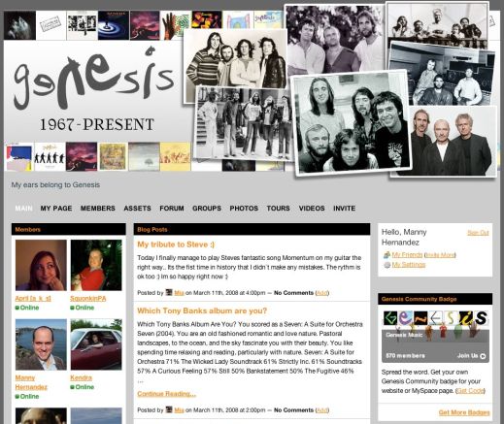
Task: Click the Join Us arrow icon in badge
Action: coord(483,356)
